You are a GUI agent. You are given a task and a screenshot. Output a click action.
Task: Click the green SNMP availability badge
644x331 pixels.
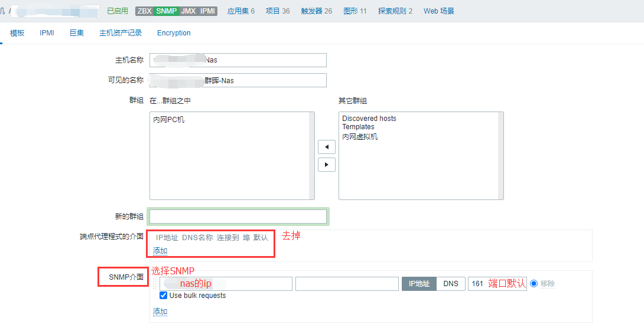click(167, 11)
